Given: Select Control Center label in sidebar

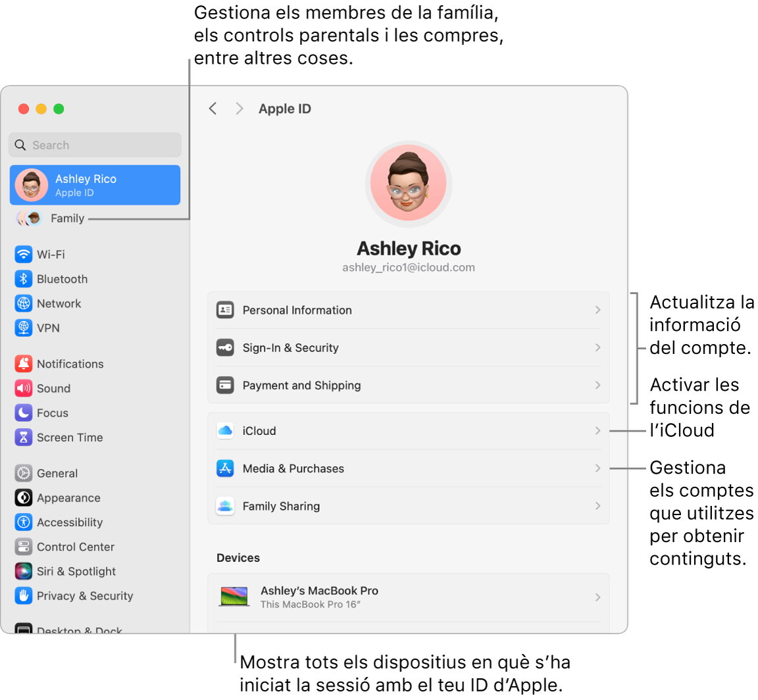Looking at the screenshot, I should (x=76, y=547).
